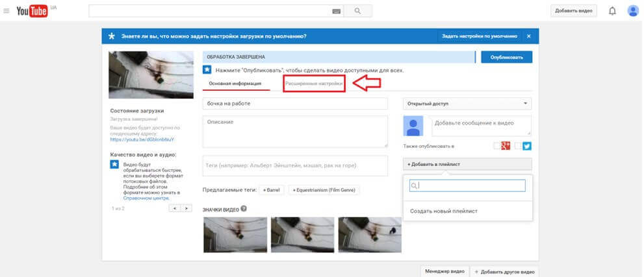Open the on-screen keyboard icon in search bar
Image resolution: width=644 pixels, height=277 pixels.
pyautogui.click(x=336, y=11)
